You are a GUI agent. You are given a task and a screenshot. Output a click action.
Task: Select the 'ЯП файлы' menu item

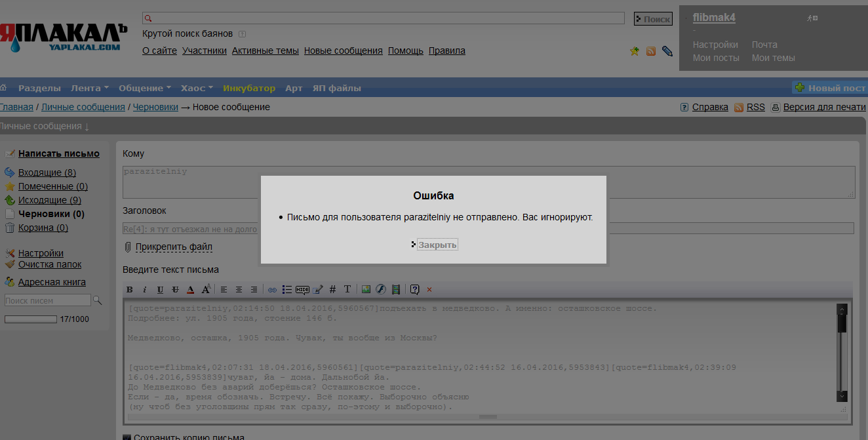click(336, 88)
